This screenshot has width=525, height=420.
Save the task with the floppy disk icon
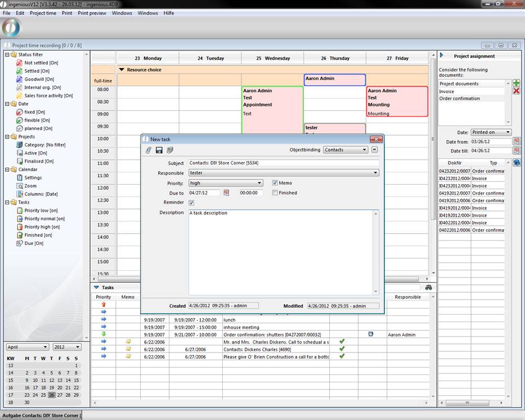click(159, 150)
